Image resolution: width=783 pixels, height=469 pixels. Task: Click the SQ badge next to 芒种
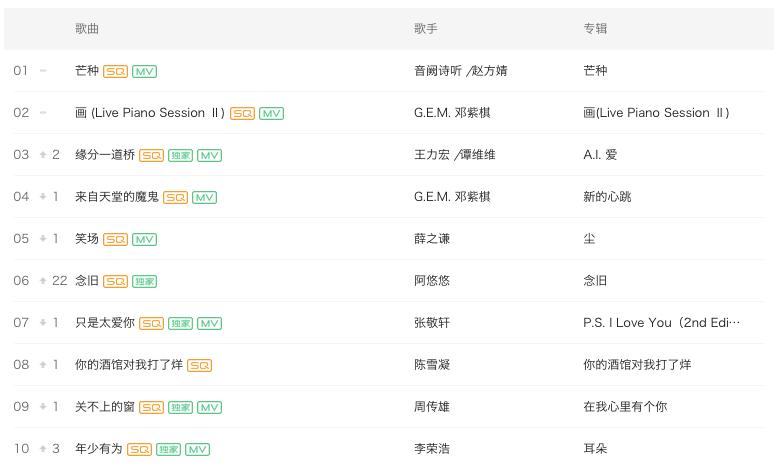tap(115, 71)
